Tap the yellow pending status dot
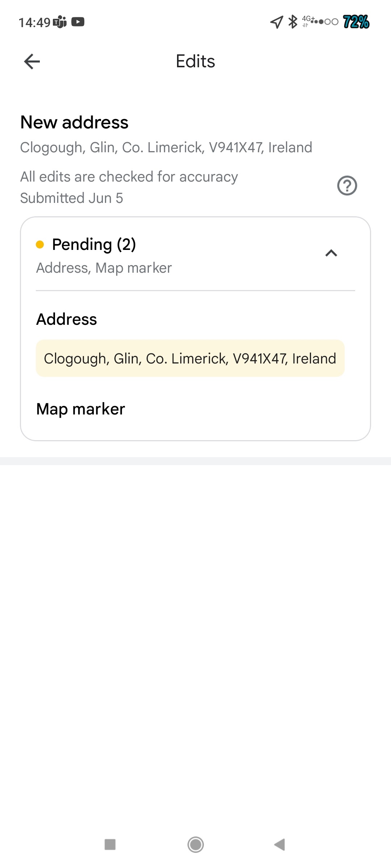Screen dimensions: 391x868 (40, 245)
